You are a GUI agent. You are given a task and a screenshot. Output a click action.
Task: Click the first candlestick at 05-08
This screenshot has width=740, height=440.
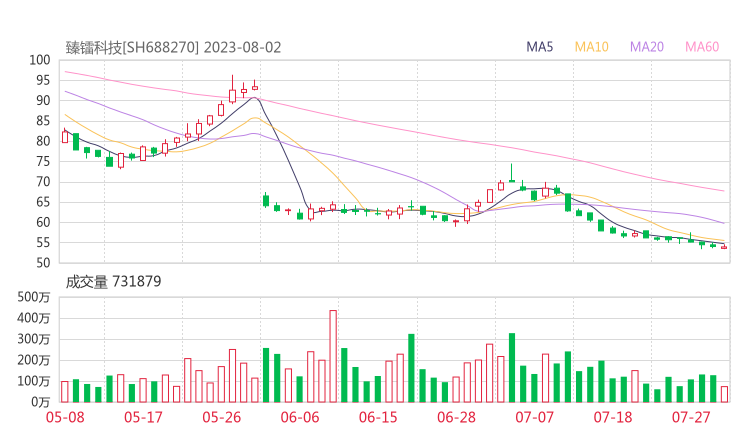(65, 137)
